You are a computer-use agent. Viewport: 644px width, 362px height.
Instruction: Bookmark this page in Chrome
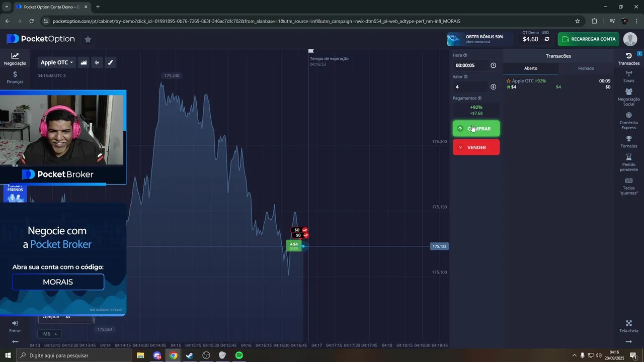click(x=578, y=21)
